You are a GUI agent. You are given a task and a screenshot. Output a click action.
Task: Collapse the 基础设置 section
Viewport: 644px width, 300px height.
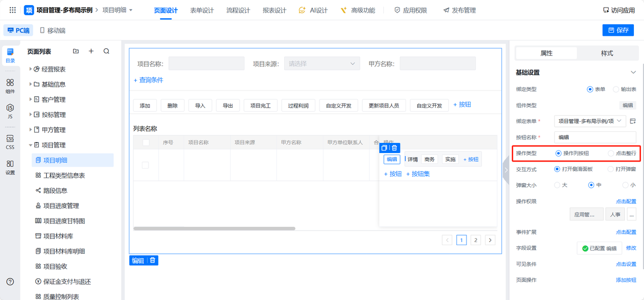coord(633,72)
